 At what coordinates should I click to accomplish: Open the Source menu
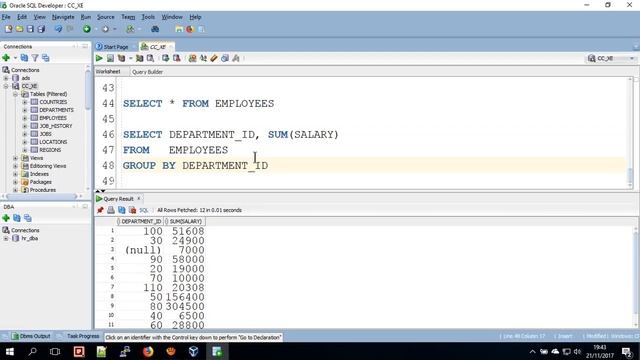point(106,17)
